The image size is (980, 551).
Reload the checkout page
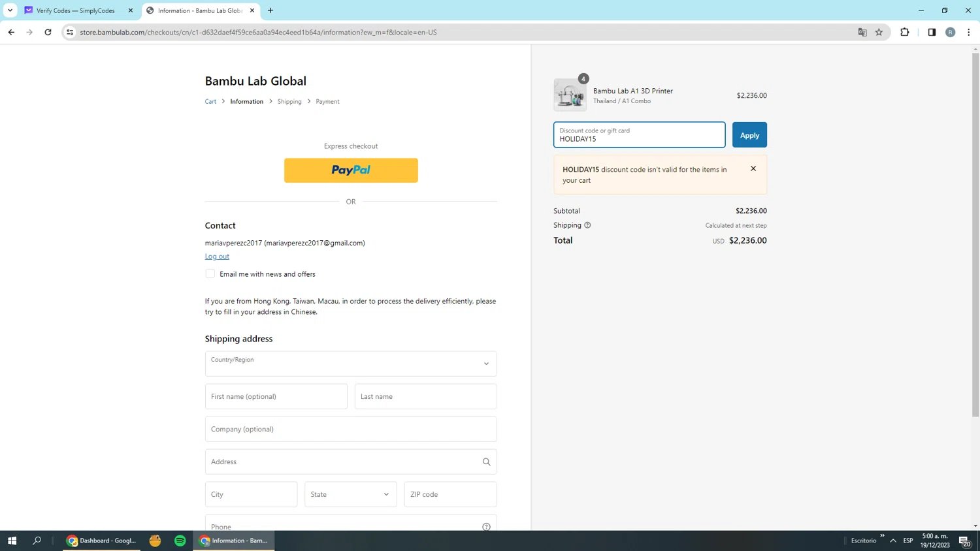(48, 32)
